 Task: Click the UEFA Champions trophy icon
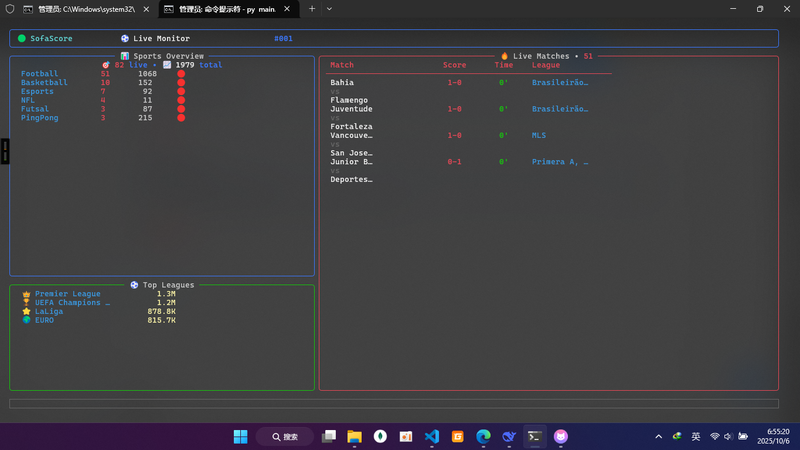click(27, 303)
